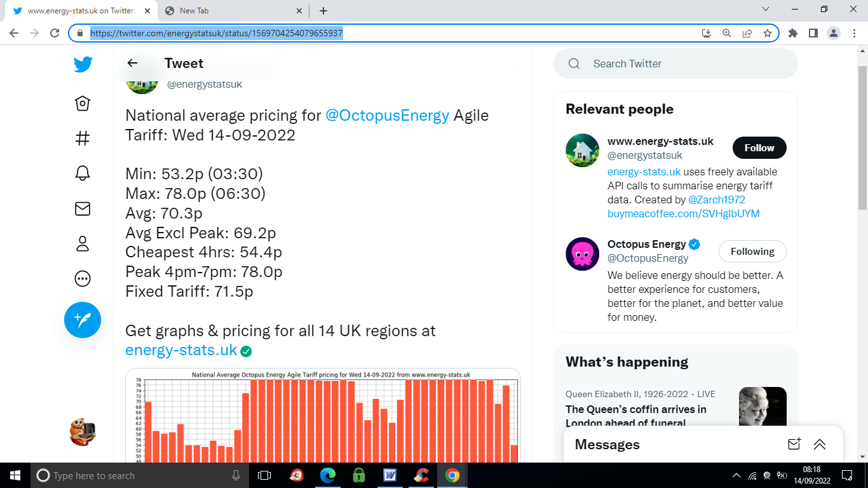This screenshot has width=868, height=488.
Task: Open energy-stats.uk link in Relevant people bio
Action: 644,172
